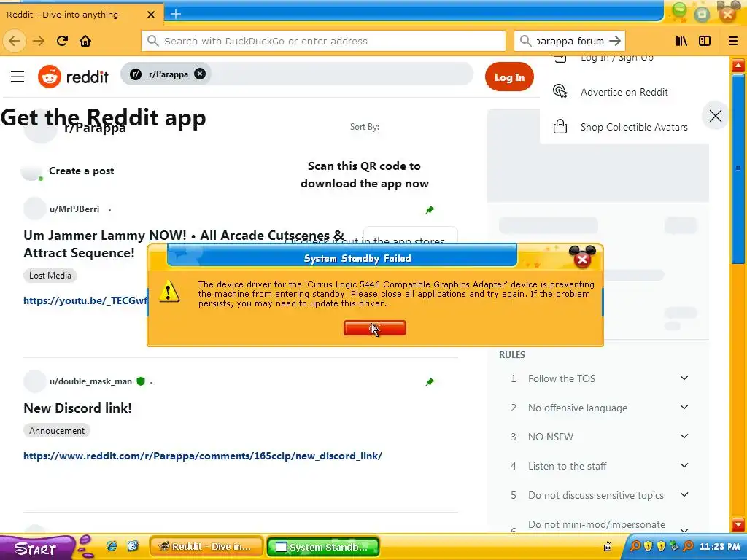Screen dimensions: 747x560
Task: Open Reddit's hamburger navigation menu
Action: click(18, 76)
